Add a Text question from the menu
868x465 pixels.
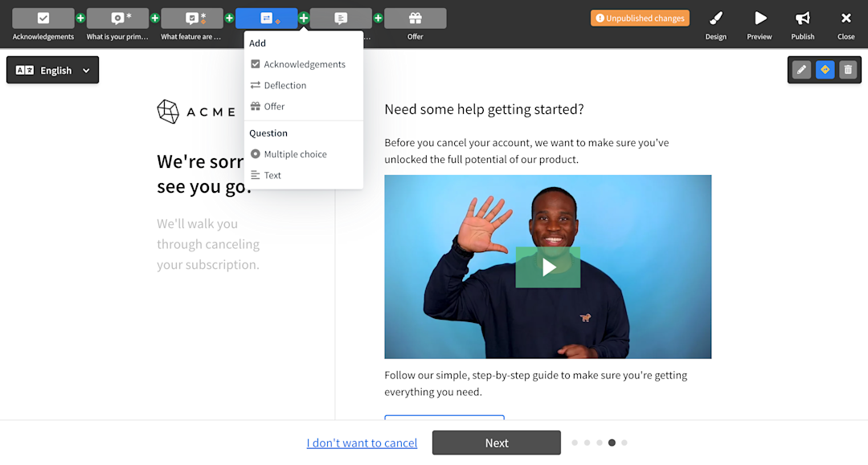(303, 175)
